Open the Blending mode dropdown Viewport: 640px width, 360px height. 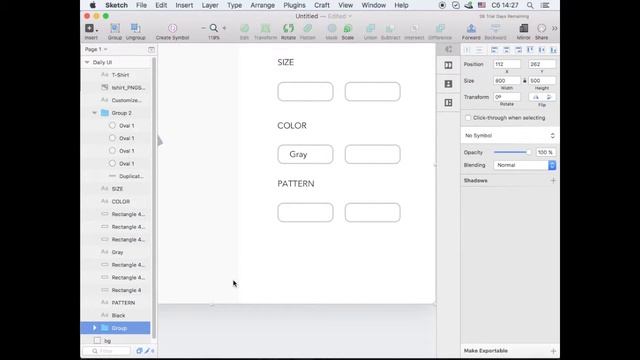[525, 165]
